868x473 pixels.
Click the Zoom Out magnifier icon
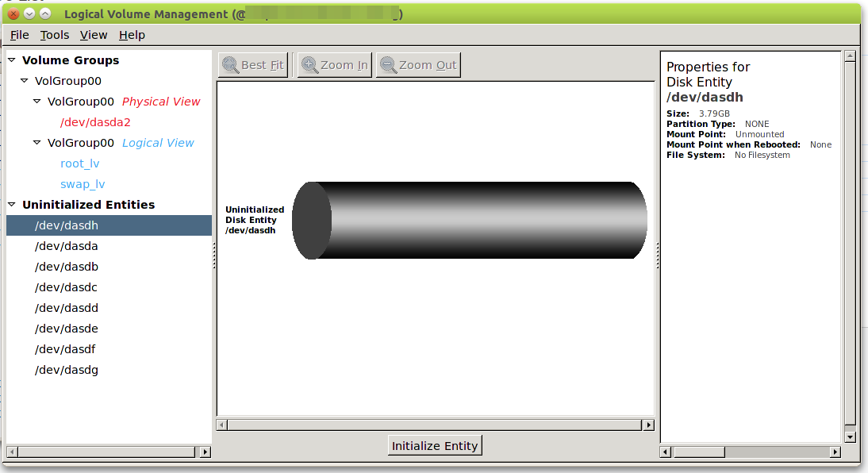point(389,65)
